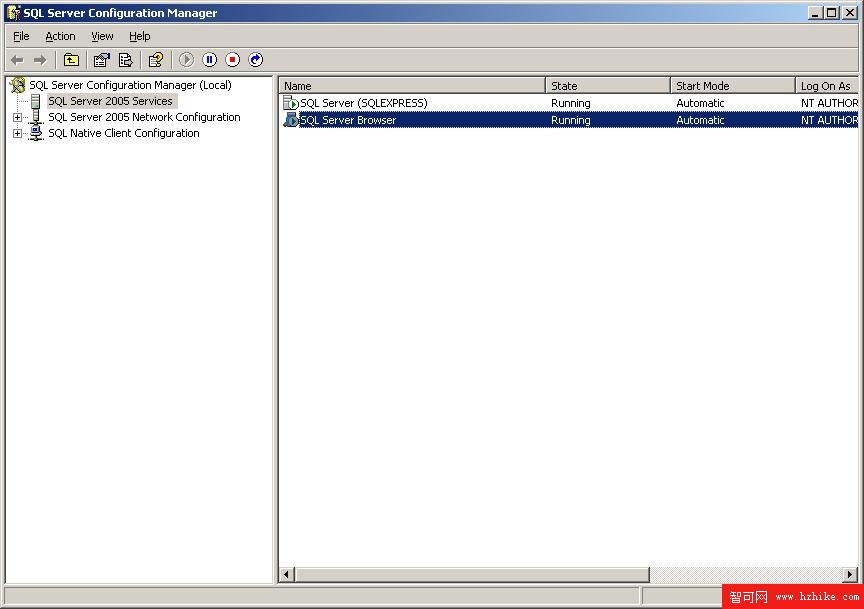Click the horizontal scrollbar right arrow
This screenshot has width=864, height=609.
850,574
